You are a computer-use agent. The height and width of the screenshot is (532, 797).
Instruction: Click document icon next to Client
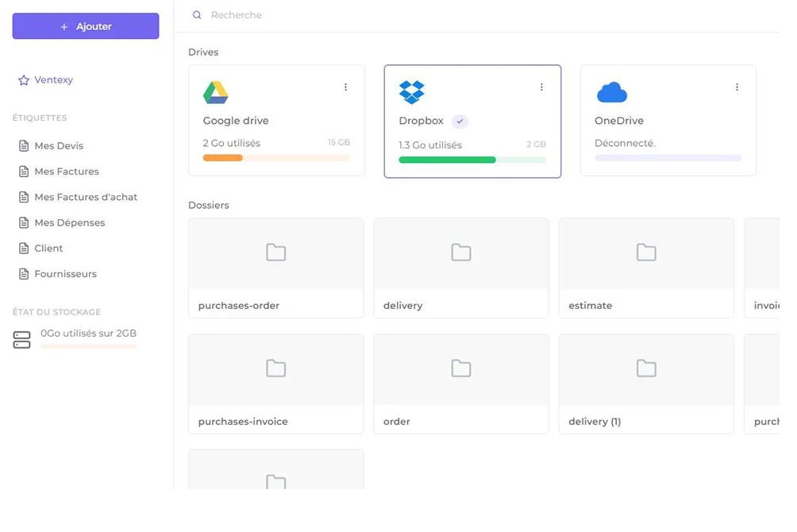(23, 249)
